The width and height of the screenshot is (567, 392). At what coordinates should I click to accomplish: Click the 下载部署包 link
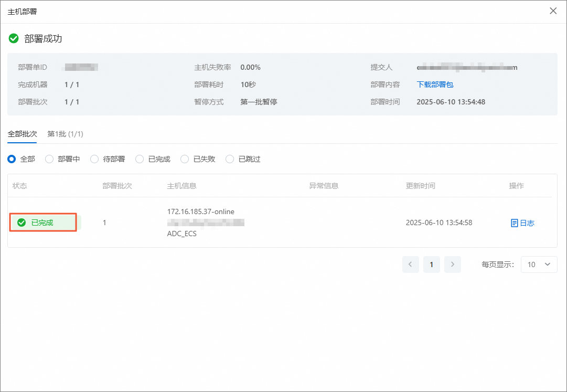tap(435, 84)
